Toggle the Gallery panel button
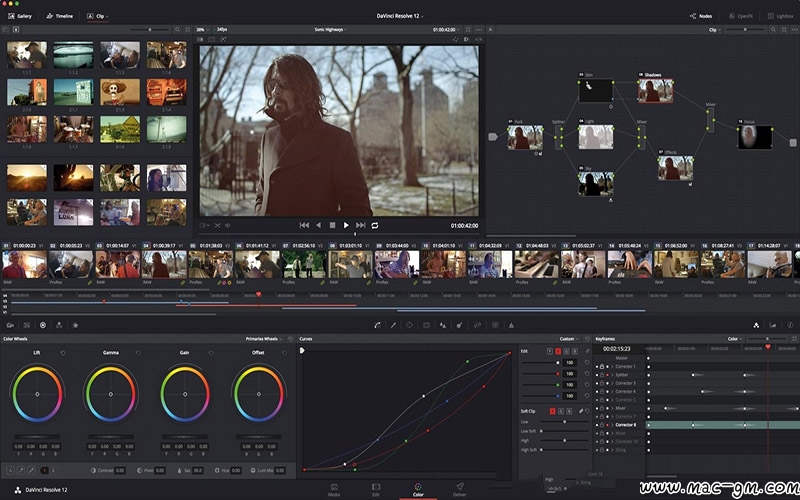 [19, 16]
